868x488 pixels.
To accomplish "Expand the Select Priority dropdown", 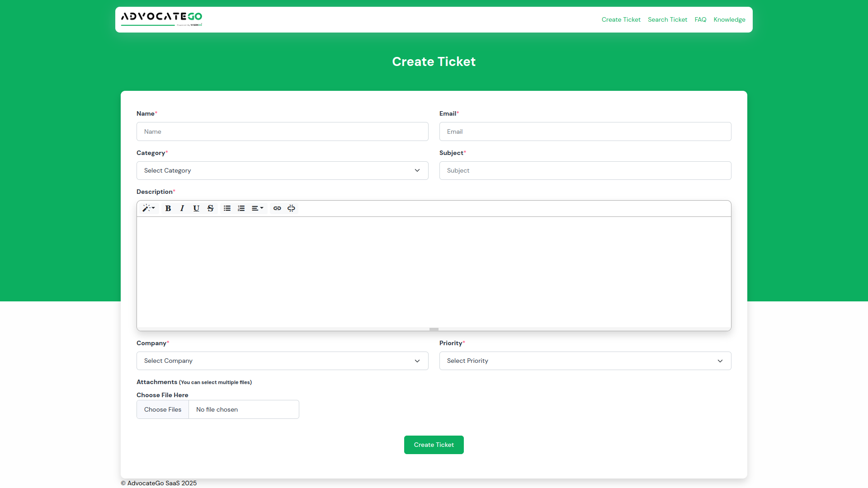I will (x=585, y=361).
